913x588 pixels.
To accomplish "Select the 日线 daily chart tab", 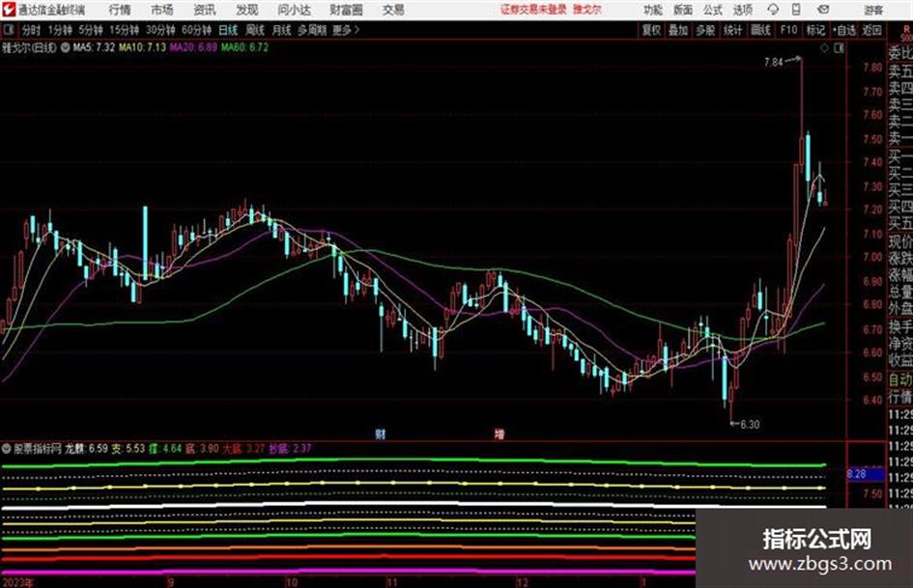I will coord(228,30).
